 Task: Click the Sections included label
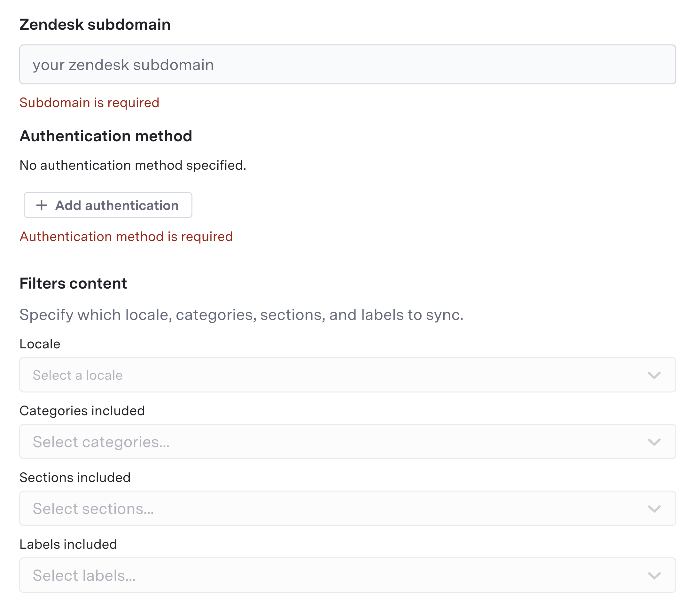tap(75, 477)
